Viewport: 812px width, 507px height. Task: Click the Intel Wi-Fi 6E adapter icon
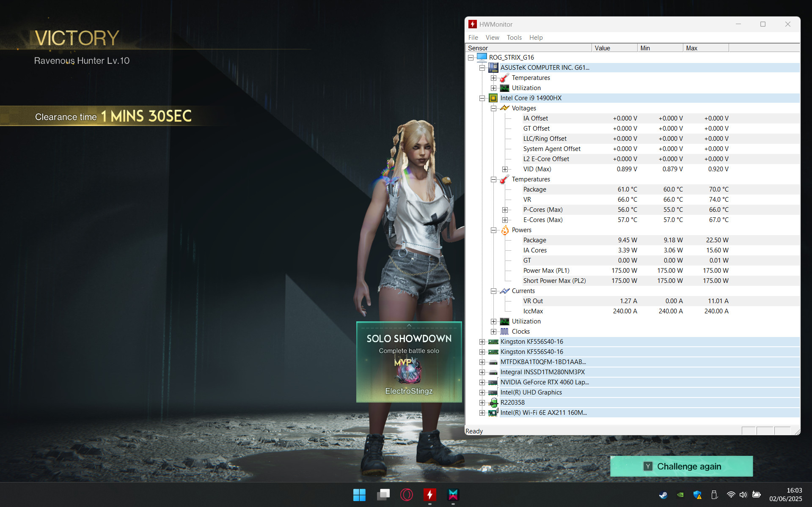[x=493, y=413]
